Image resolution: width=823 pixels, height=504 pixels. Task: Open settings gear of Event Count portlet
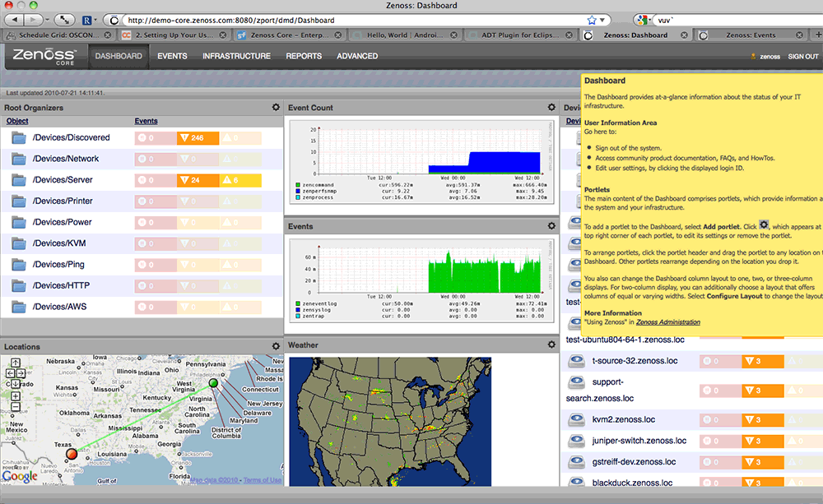[x=551, y=107]
